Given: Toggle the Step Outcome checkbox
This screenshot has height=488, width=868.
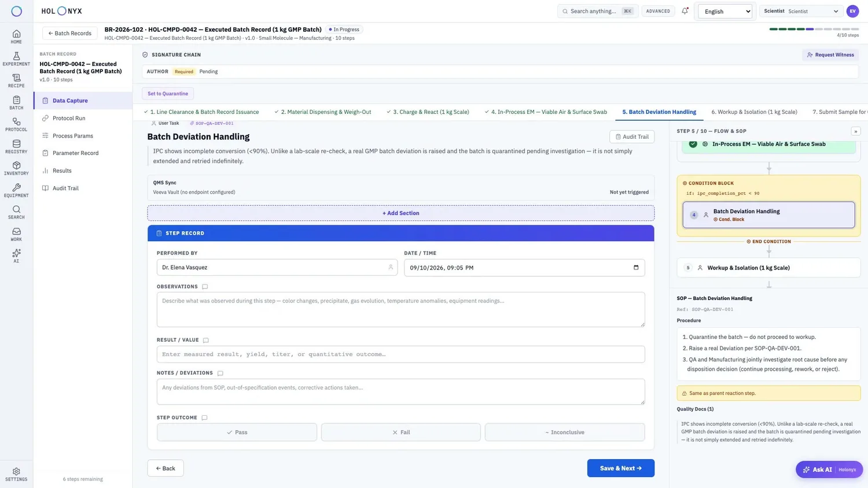Looking at the screenshot, I should pos(204,417).
